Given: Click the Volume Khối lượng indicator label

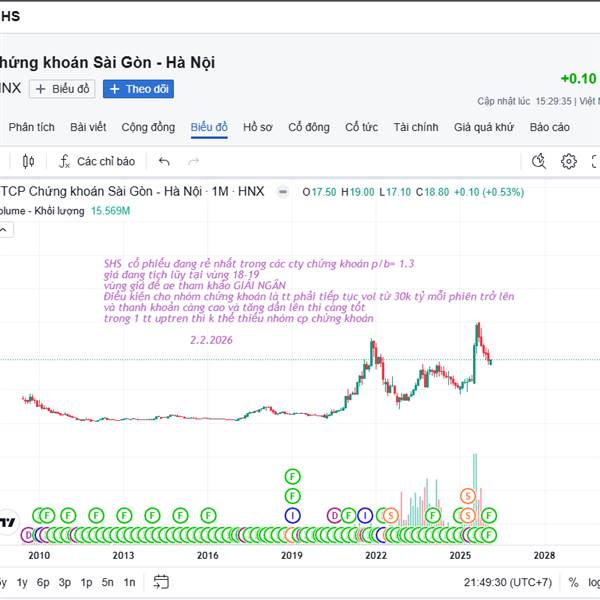Looking at the screenshot, I should (41, 211).
